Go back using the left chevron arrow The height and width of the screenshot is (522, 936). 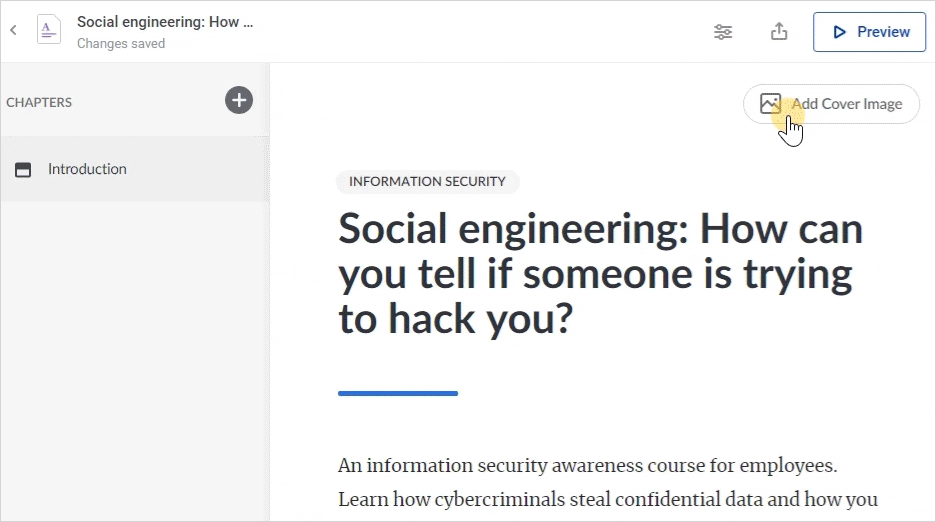point(13,30)
